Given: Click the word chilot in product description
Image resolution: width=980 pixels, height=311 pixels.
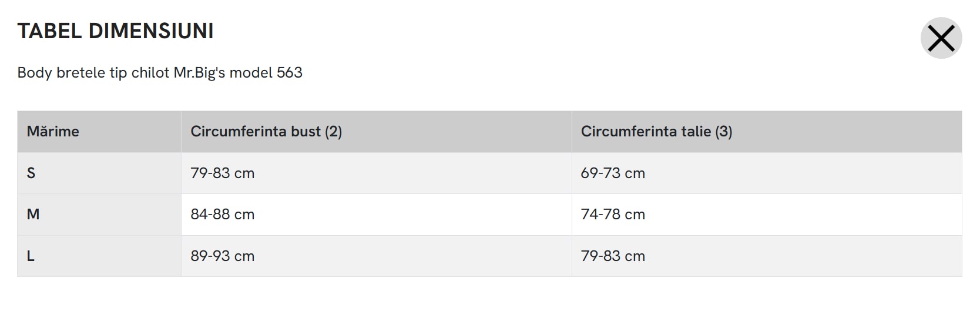Looking at the screenshot, I should [150, 73].
